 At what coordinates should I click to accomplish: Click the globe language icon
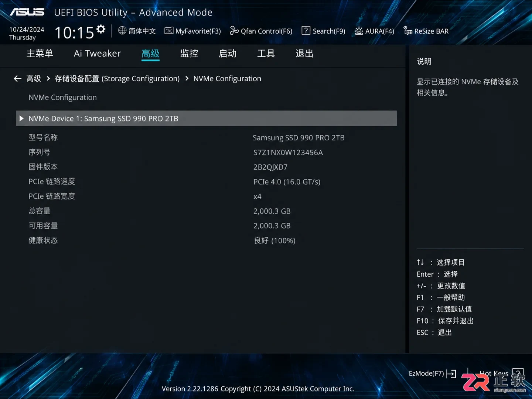click(122, 31)
